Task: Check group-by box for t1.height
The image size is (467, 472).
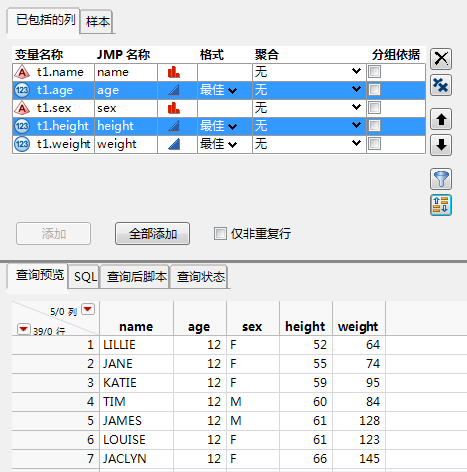Action: click(x=375, y=126)
